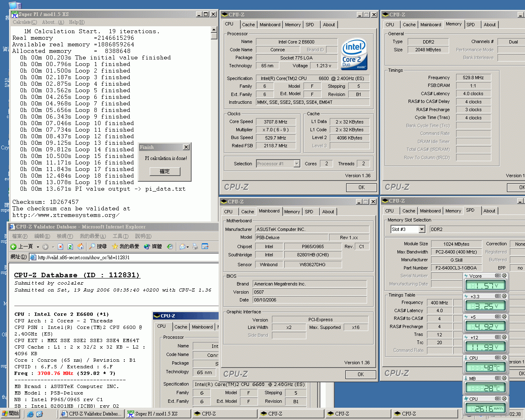This screenshot has width=525, height=420.
Task: Open the Search (搜尋) pane in IE
Action: click(98, 247)
